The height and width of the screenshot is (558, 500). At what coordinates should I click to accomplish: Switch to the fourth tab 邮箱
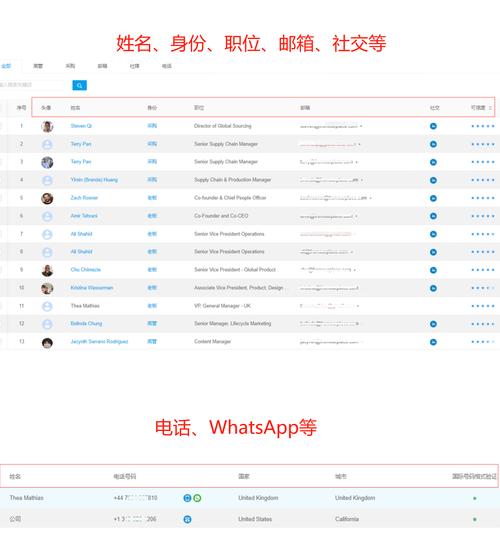click(102, 66)
